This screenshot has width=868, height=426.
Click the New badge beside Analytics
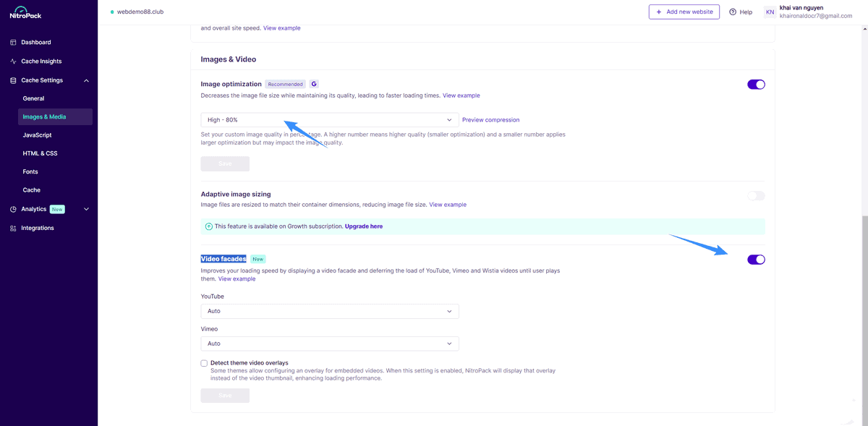tap(57, 210)
